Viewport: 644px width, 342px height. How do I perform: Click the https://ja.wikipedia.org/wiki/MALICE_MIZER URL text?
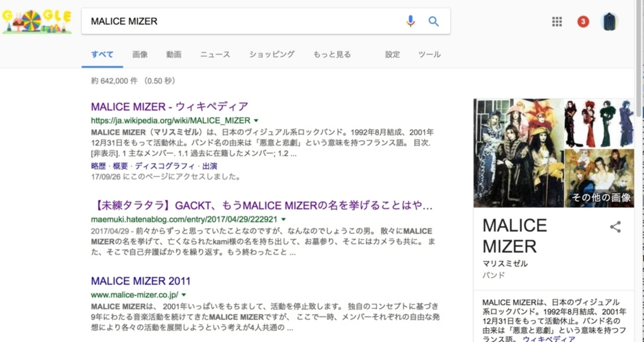point(171,121)
